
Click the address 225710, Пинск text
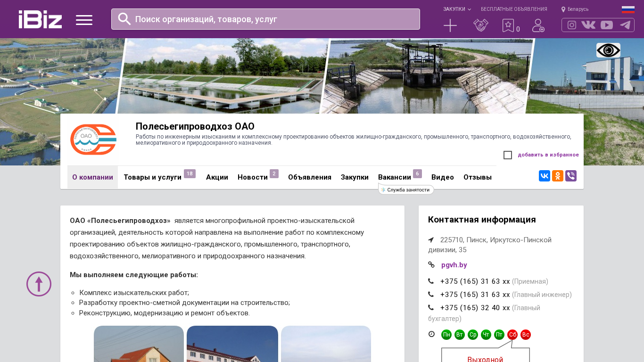(x=490, y=245)
